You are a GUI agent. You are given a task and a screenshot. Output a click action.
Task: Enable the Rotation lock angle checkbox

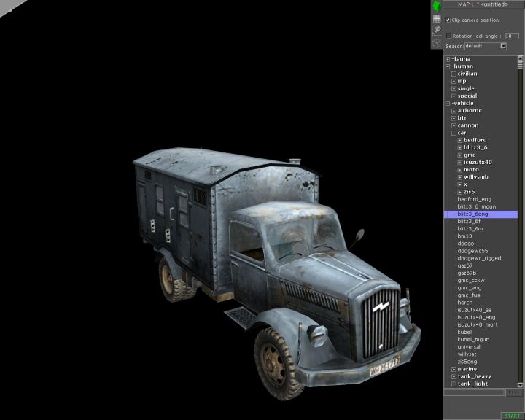pos(448,35)
